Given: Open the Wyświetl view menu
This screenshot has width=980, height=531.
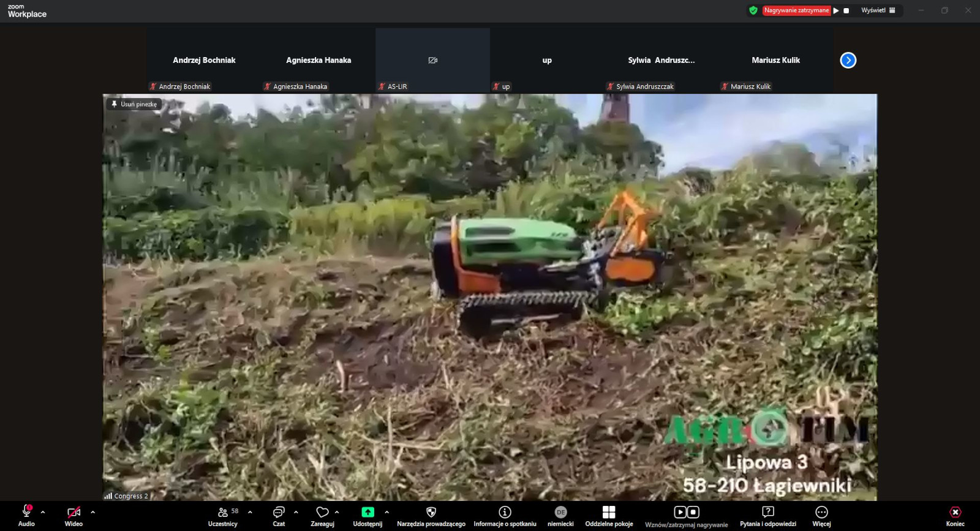Looking at the screenshot, I should [878, 10].
